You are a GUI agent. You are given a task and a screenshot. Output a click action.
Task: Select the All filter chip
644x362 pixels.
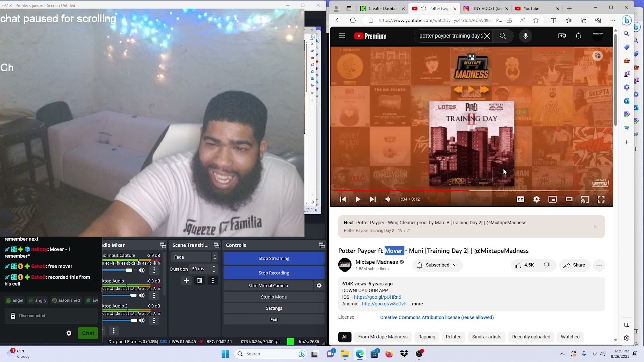345,337
